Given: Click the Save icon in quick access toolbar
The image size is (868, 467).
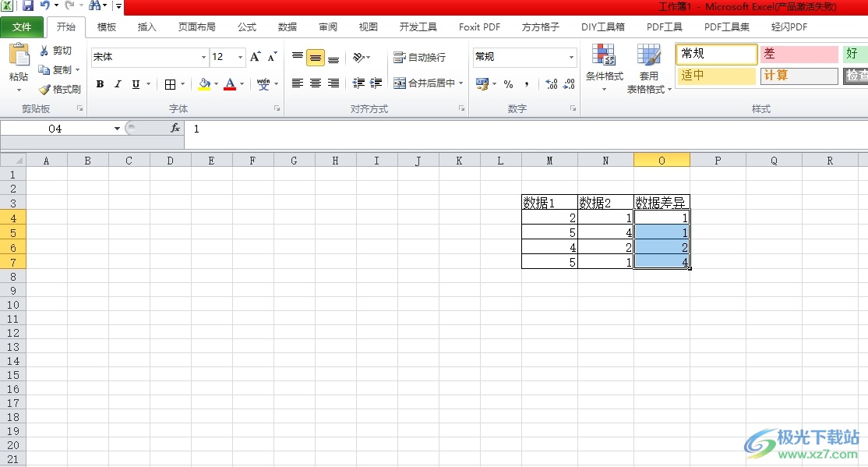Looking at the screenshot, I should tap(27, 6).
